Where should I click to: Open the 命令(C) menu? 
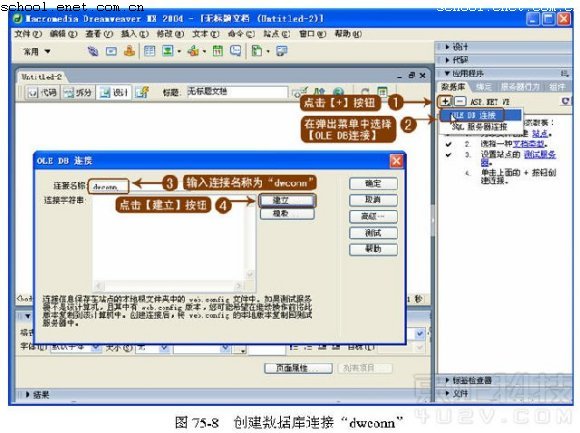[x=241, y=34]
